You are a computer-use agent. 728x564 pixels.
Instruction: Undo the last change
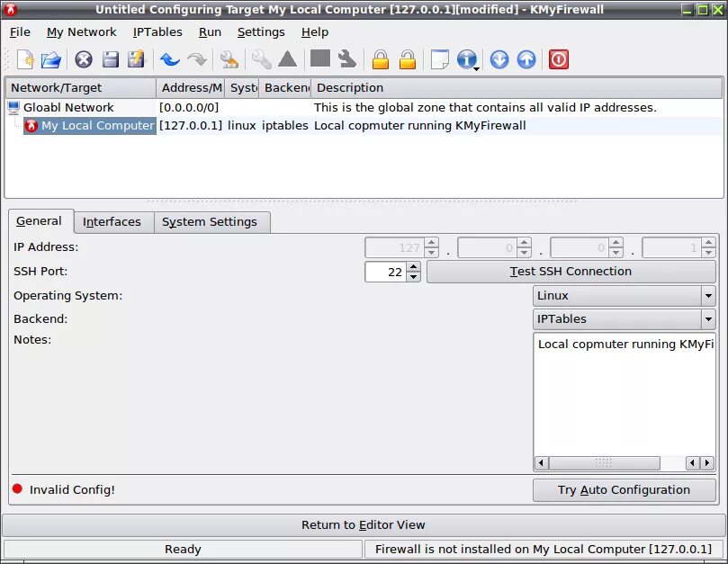click(170, 59)
